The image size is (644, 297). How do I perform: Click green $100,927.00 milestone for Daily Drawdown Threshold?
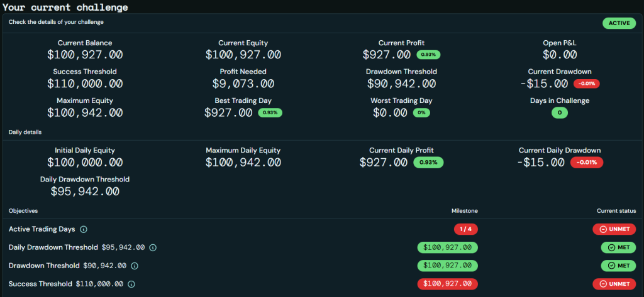coord(447,247)
